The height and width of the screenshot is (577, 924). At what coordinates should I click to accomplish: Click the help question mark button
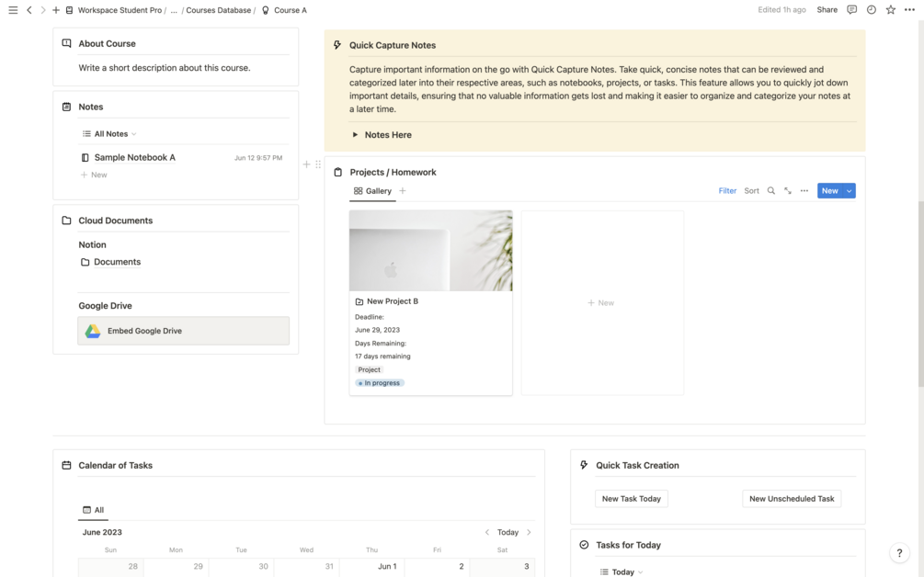(899, 552)
